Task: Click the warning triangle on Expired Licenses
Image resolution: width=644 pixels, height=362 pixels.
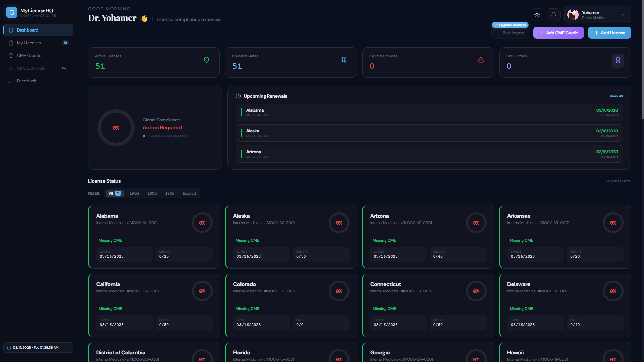Action: pyautogui.click(x=481, y=60)
